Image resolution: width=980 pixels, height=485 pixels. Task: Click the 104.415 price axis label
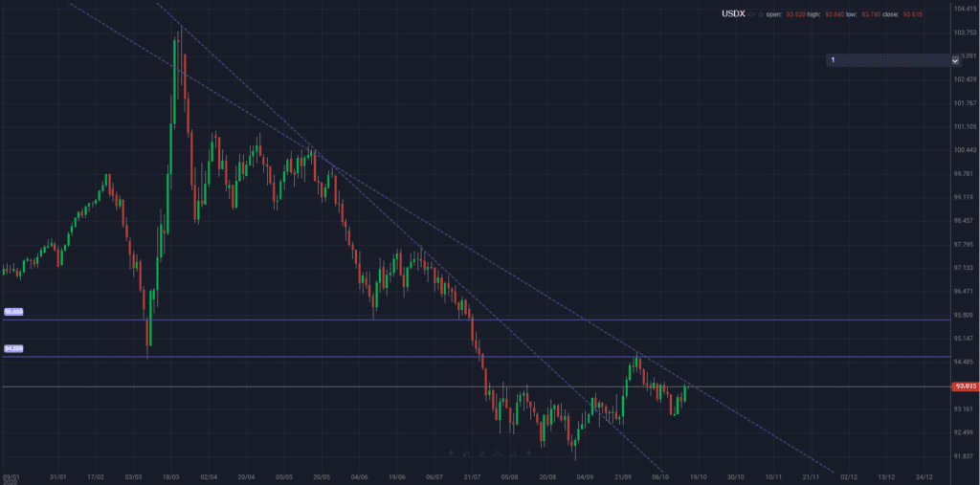pos(966,9)
